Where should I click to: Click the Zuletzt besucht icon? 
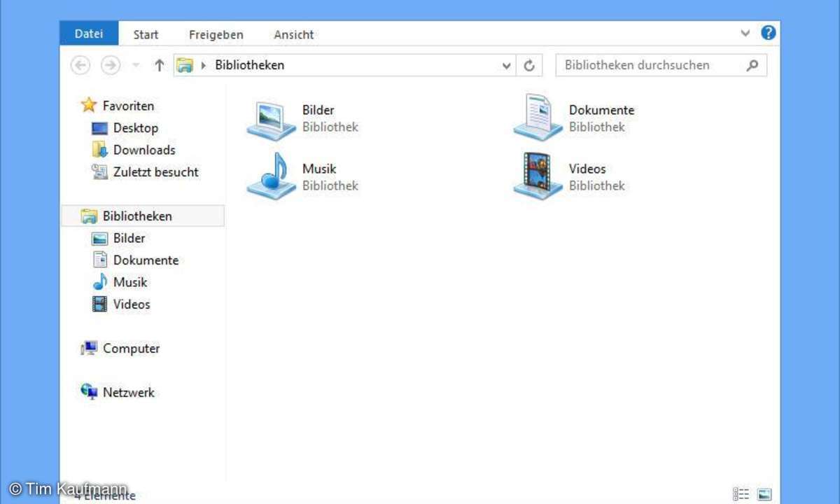pos(100,171)
